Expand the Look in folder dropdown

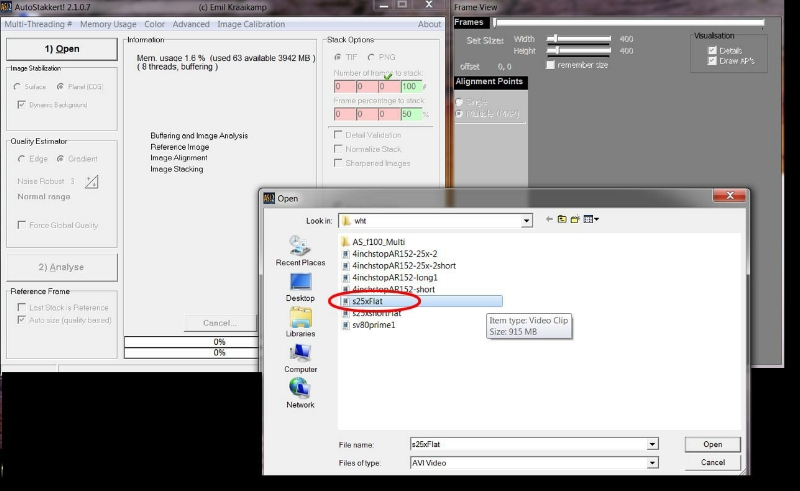click(526, 220)
